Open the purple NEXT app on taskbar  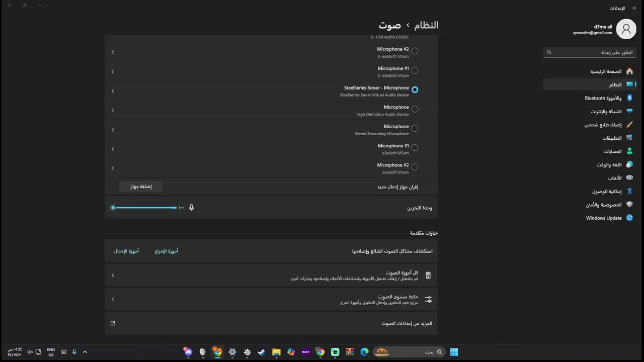(x=305, y=352)
